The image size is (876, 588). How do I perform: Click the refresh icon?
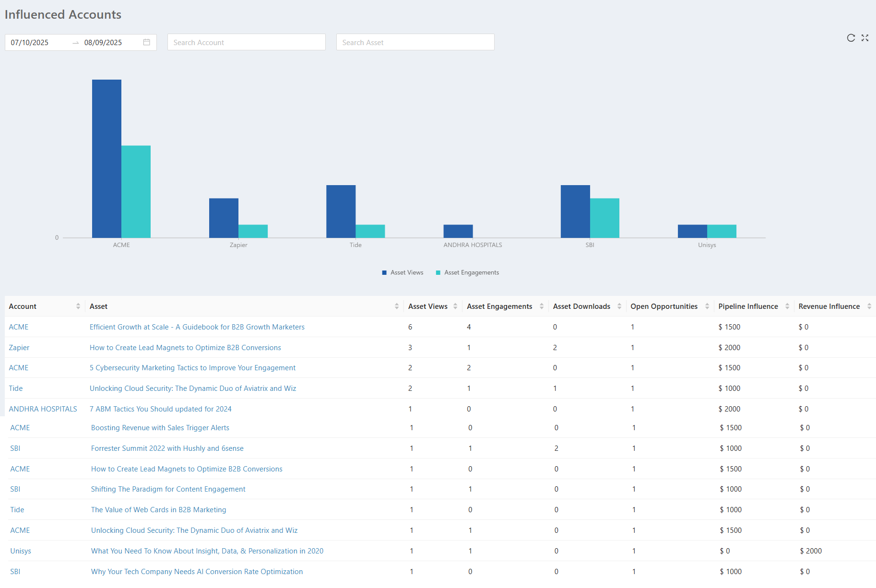coord(851,38)
